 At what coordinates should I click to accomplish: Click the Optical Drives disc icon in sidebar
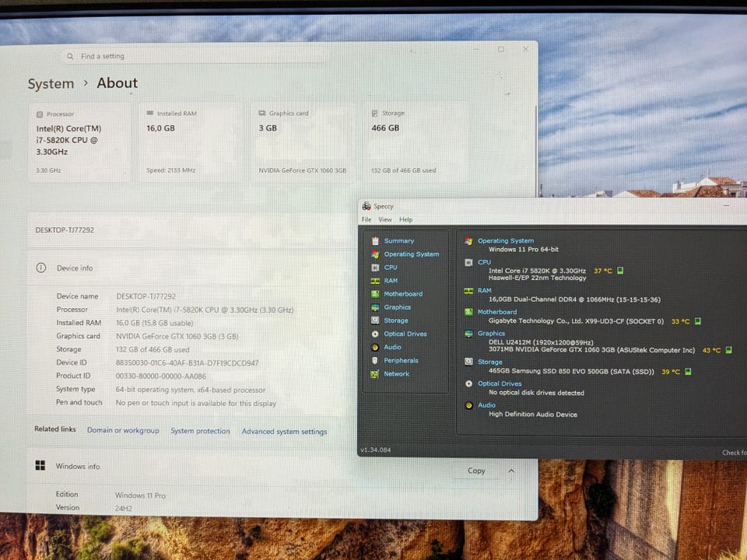pyautogui.click(x=375, y=334)
